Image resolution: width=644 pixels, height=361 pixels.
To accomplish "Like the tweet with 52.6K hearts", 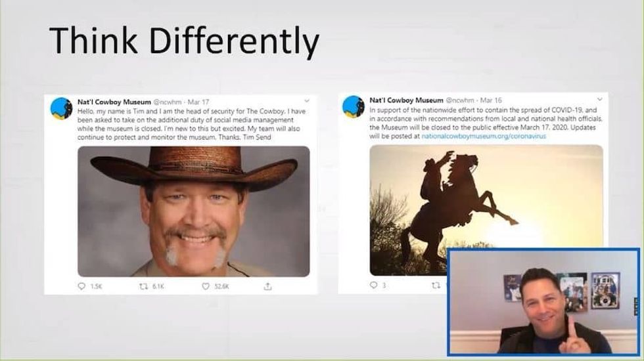I will click(x=206, y=286).
